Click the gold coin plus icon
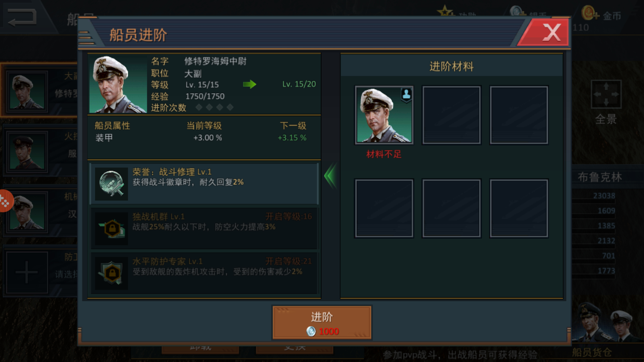The height and width of the screenshot is (362, 644). click(590, 13)
